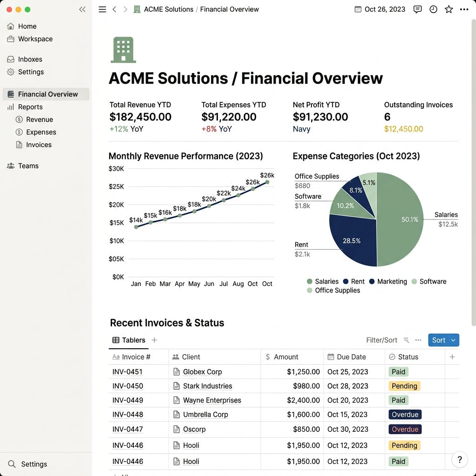Click the large green building page icon
The height and width of the screenshot is (476, 476).
tap(123, 50)
